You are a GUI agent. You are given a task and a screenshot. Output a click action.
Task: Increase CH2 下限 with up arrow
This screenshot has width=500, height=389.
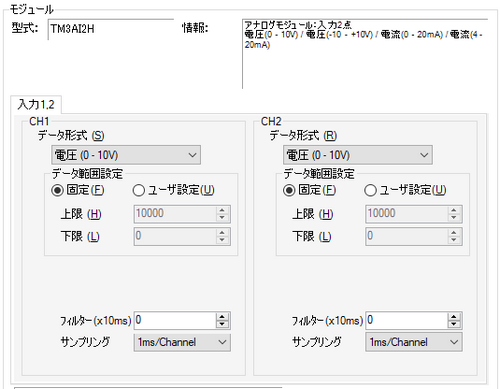point(454,232)
